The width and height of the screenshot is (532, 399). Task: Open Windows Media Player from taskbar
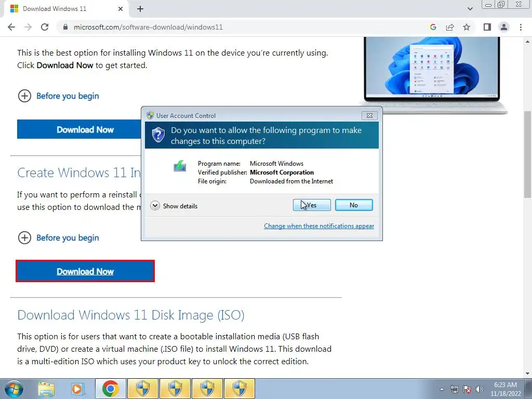pyautogui.click(x=77, y=389)
